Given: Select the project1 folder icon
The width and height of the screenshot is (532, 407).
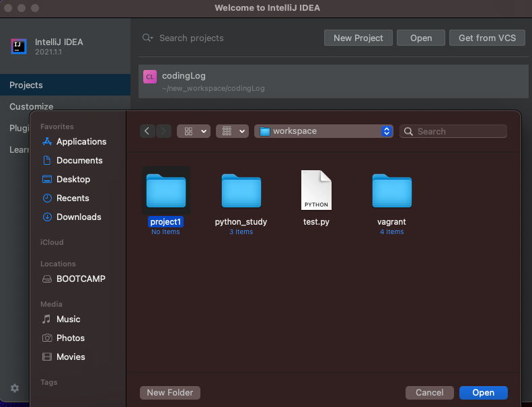Looking at the screenshot, I should click(166, 191).
